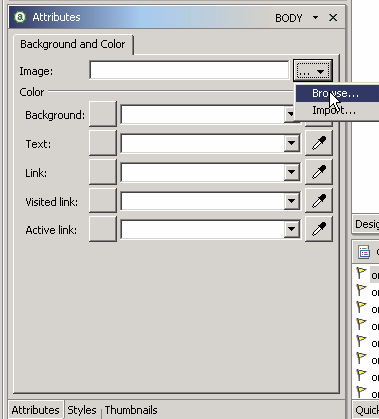Viewport: 379px width, 419px height.
Task: Click the Attributes panel title icon
Action: (20, 17)
